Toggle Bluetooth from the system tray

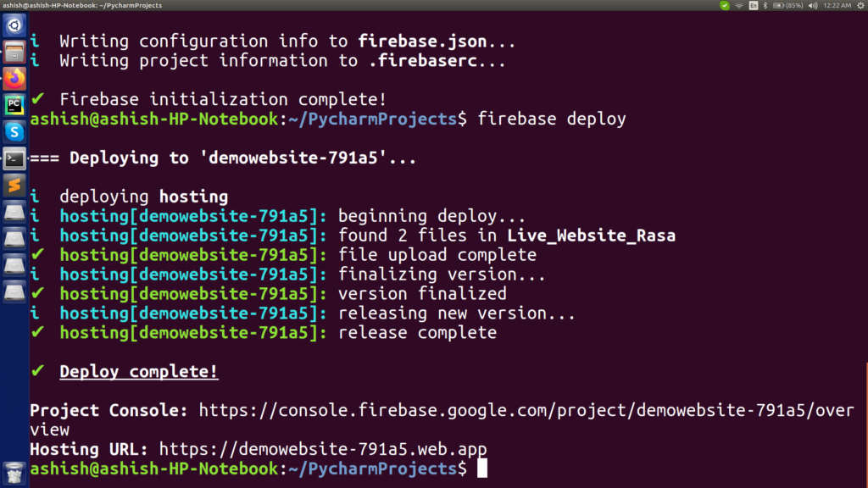pyautogui.click(x=765, y=5)
